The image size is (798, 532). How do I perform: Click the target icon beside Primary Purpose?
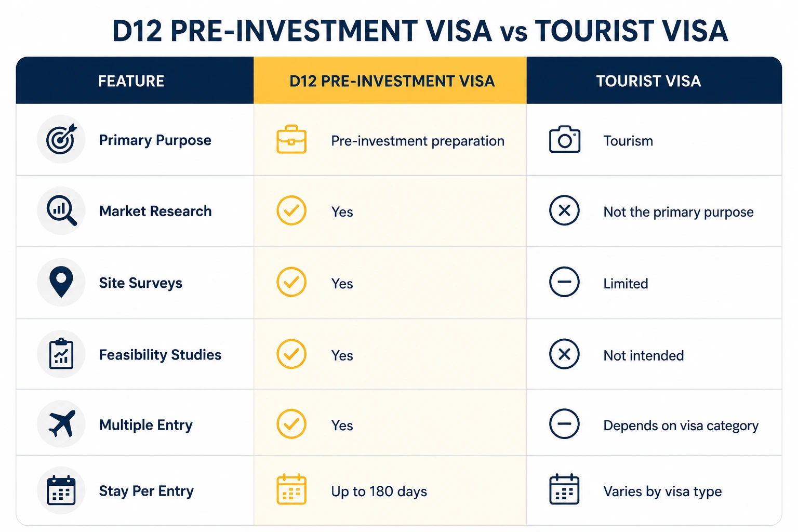coord(61,139)
